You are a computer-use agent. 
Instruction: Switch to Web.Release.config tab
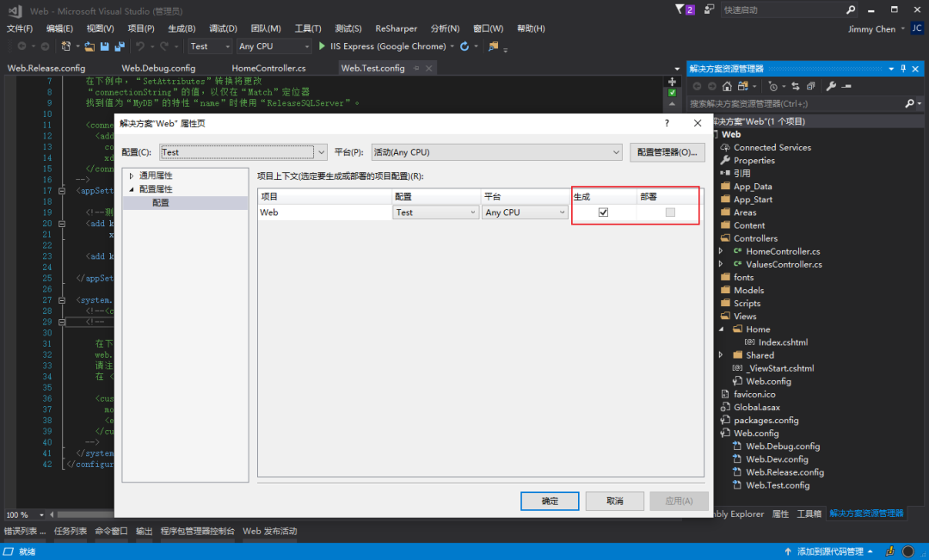(46, 68)
